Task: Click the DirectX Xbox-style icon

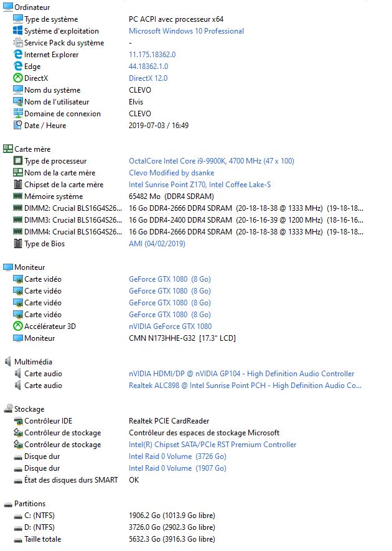Action: click(x=17, y=78)
